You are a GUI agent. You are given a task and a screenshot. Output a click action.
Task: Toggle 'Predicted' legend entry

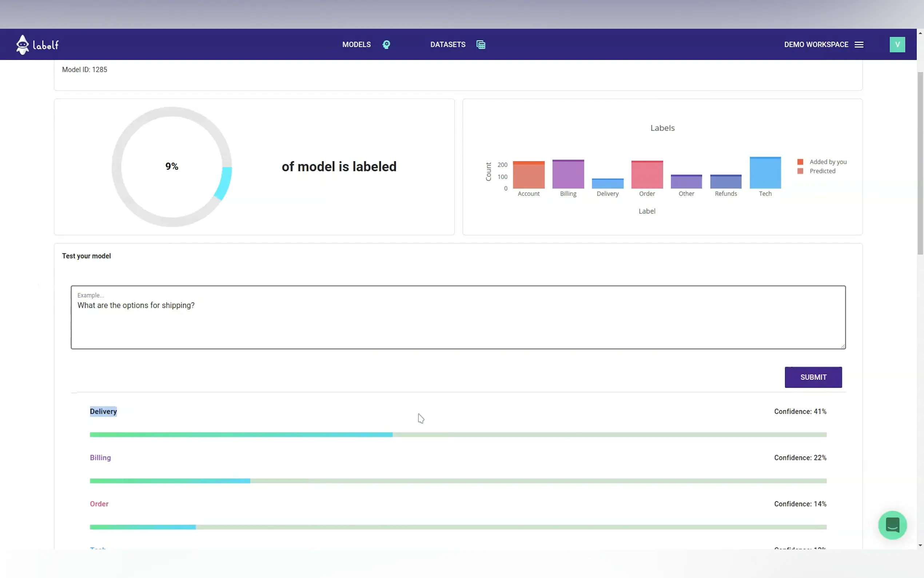tap(822, 171)
